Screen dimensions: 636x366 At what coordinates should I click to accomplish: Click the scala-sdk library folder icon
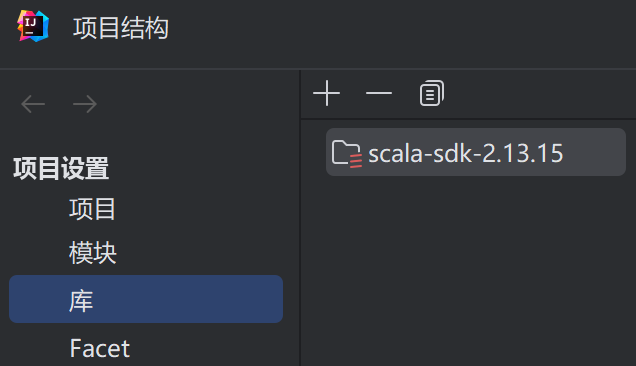[x=346, y=154]
